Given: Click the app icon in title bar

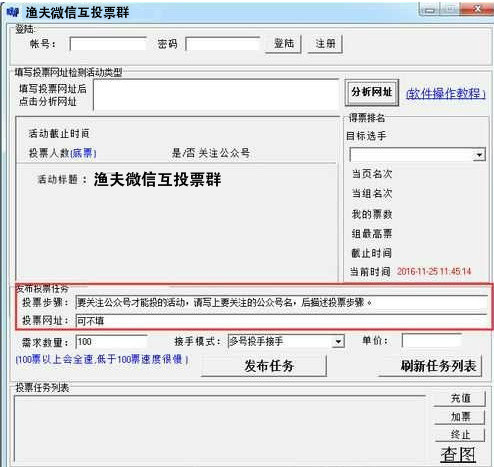Looking at the screenshot, I should (x=13, y=12).
